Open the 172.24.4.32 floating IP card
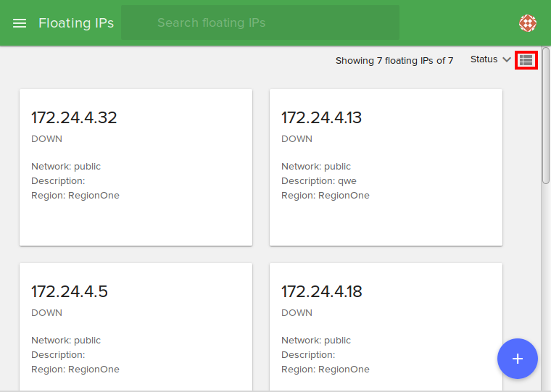The width and height of the screenshot is (551, 392). point(136,167)
